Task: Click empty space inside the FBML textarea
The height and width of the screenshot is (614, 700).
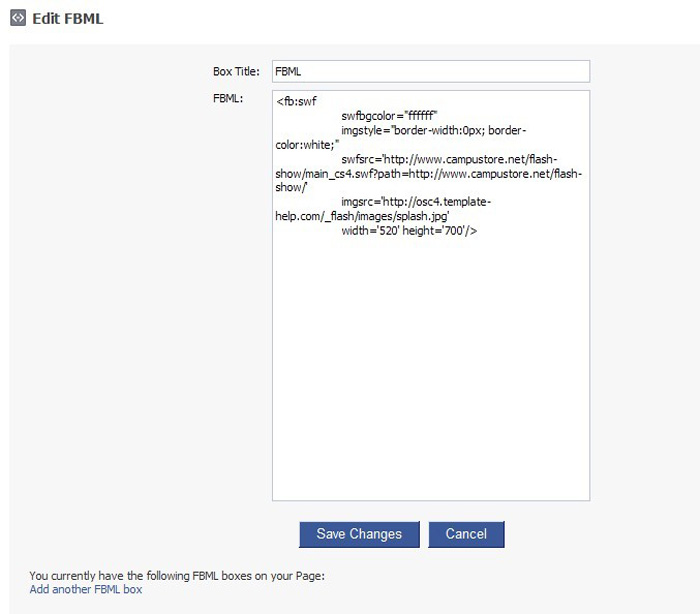Action: (431, 366)
